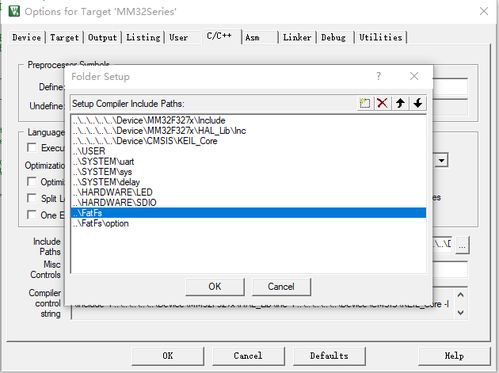Screen dimensions: 499x373
Task: Switch to the Listing tab
Action: pyautogui.click(x=143, y=37)
